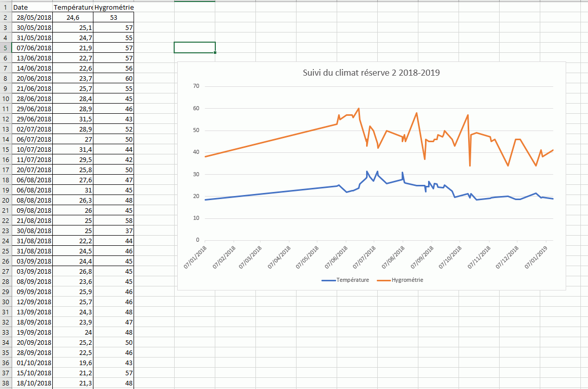This screenshot has width=588, height=389.
Task: Select the Température legend entry
Action: (x=345, y=280)
